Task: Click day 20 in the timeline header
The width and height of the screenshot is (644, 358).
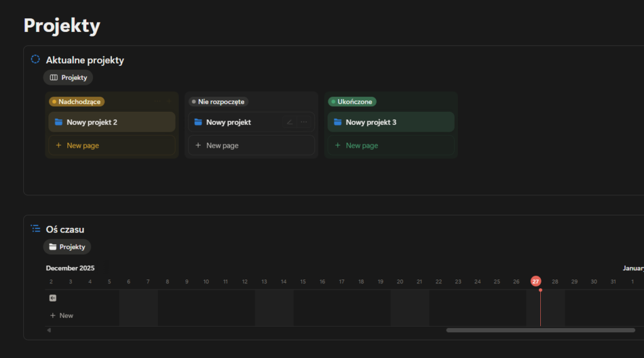Action: coord(399,282)
